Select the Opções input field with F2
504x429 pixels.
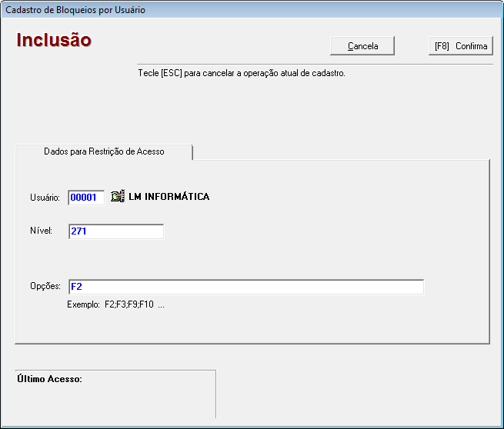coord(245,287)
